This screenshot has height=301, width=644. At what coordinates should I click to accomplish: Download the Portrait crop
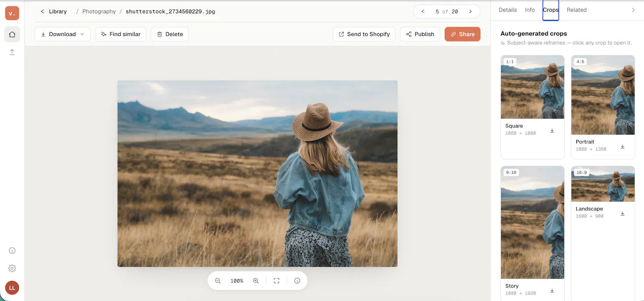(x=623, y=147)
